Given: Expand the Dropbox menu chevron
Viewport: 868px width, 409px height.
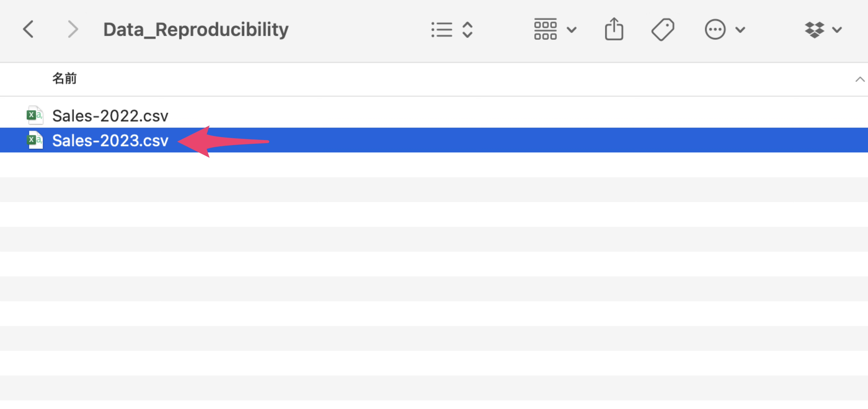Looking at the screenshot, I should pos(837,30).
